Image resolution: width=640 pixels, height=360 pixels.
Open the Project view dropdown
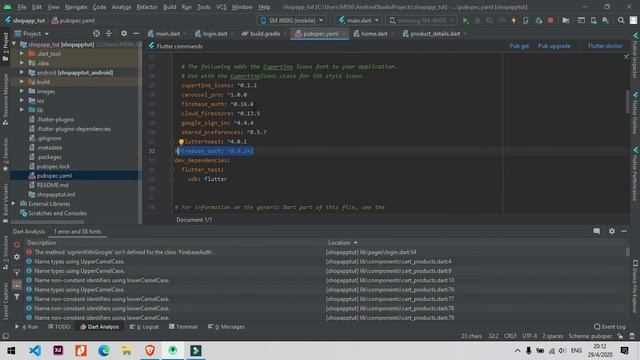point(32,33)
